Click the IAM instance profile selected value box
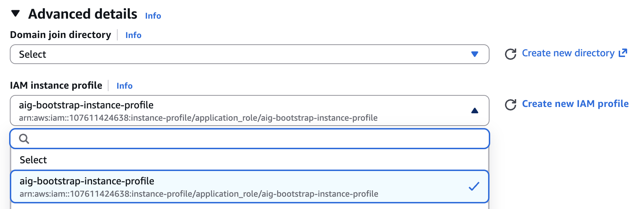The height and width of the screenshot is (209, 644). (x=250, y=110)
